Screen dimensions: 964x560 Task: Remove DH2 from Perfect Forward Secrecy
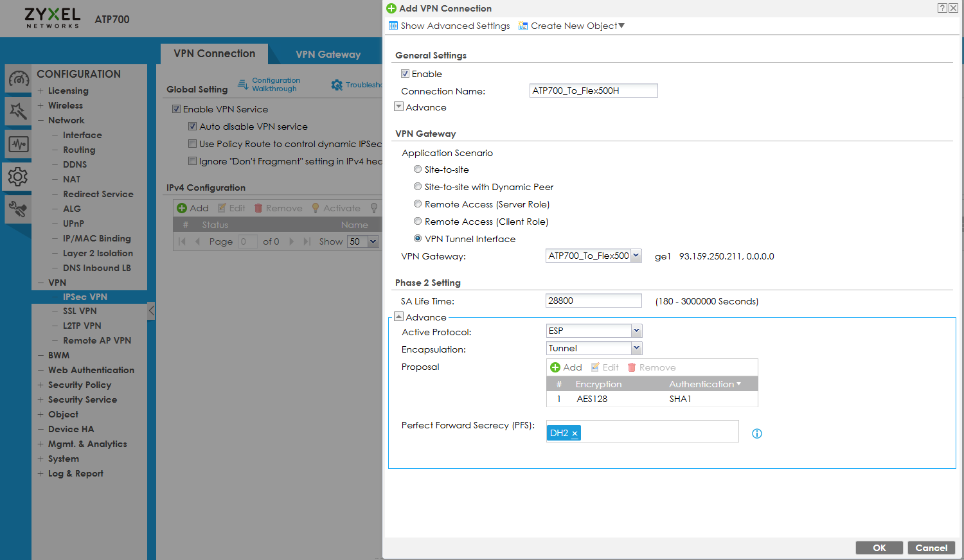[573, 433]
